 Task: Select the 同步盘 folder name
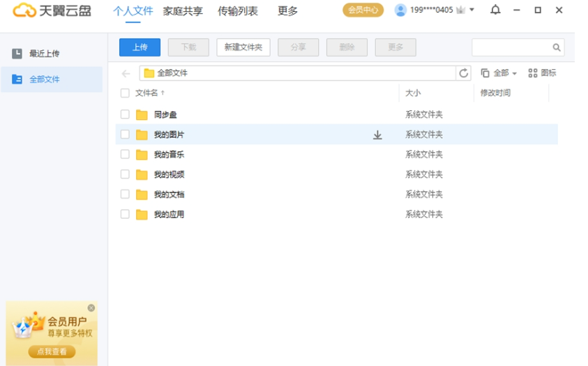point(165,114)
